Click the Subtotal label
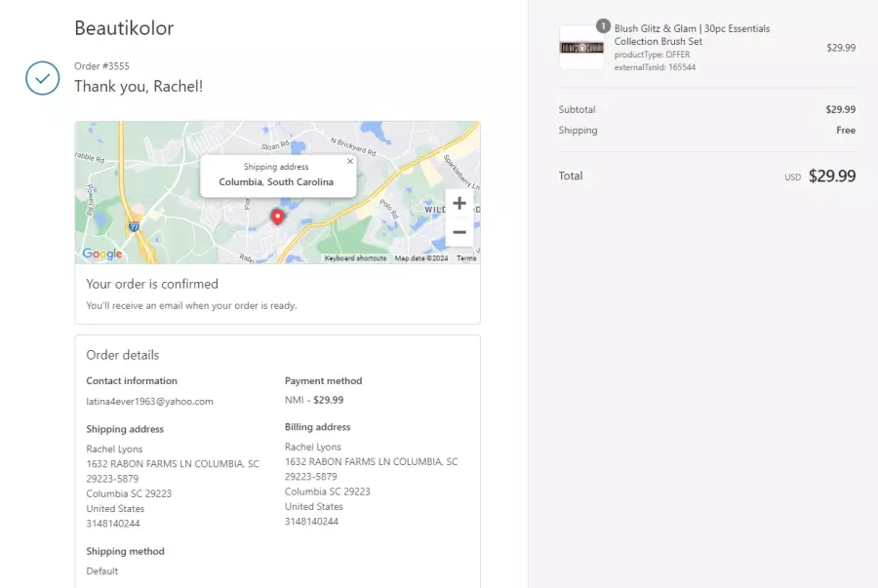The image size is (878, 588). [x=577, y=109]
